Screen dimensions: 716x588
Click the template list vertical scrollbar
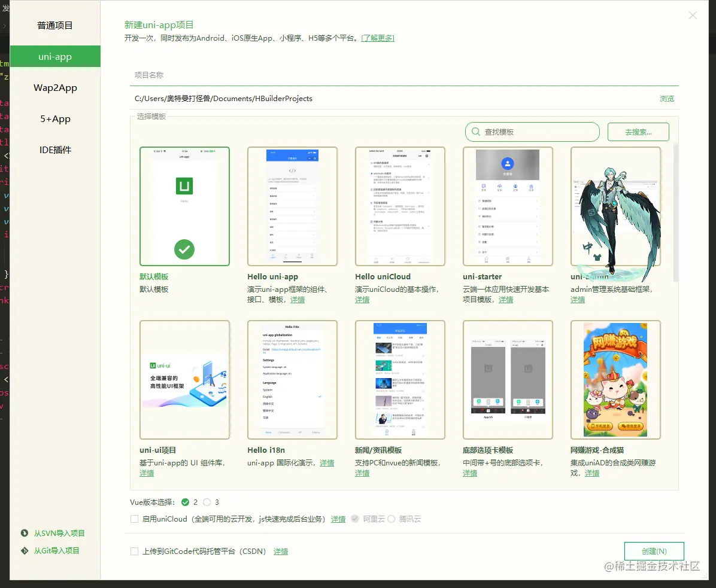click(676, 212)
